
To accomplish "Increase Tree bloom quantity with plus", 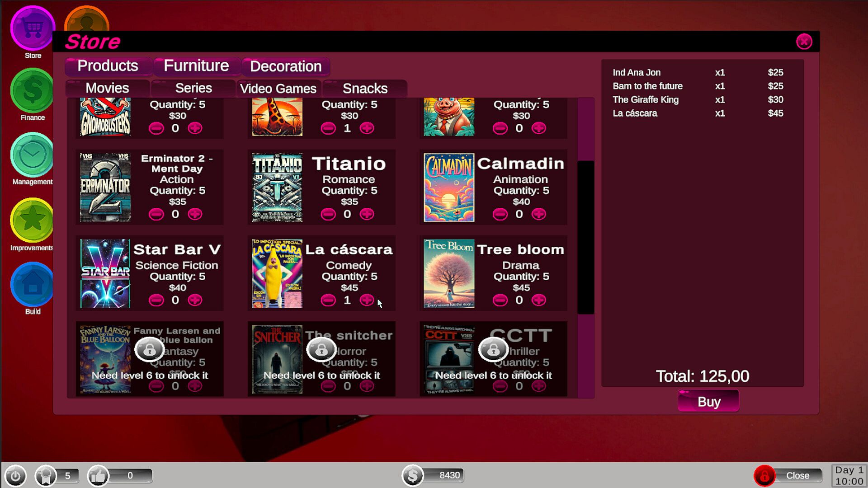I will 538,300.
